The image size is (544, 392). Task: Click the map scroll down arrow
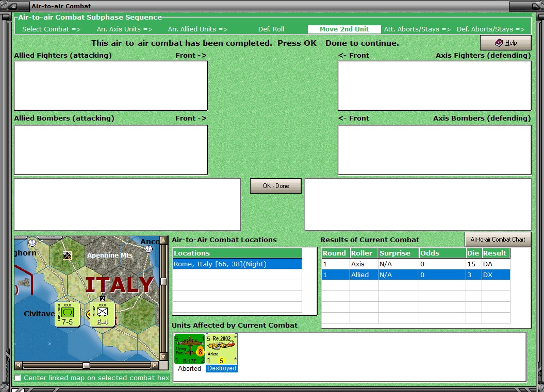tap(164, 356)
